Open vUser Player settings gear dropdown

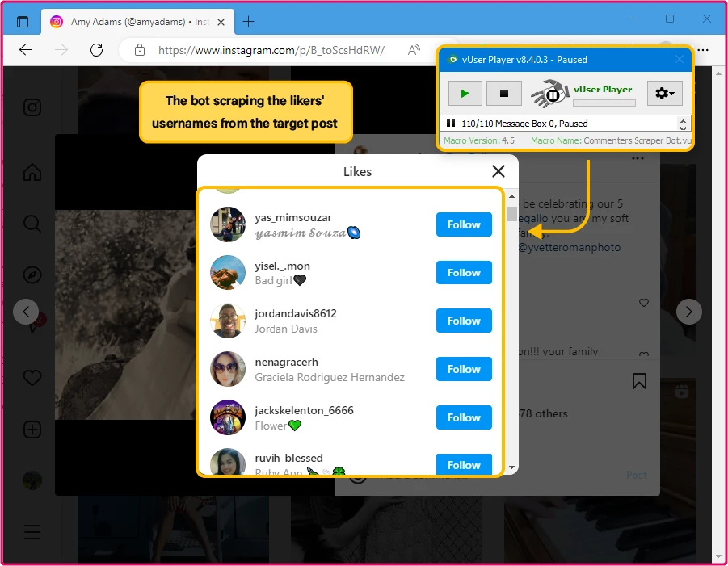[664, 94]
